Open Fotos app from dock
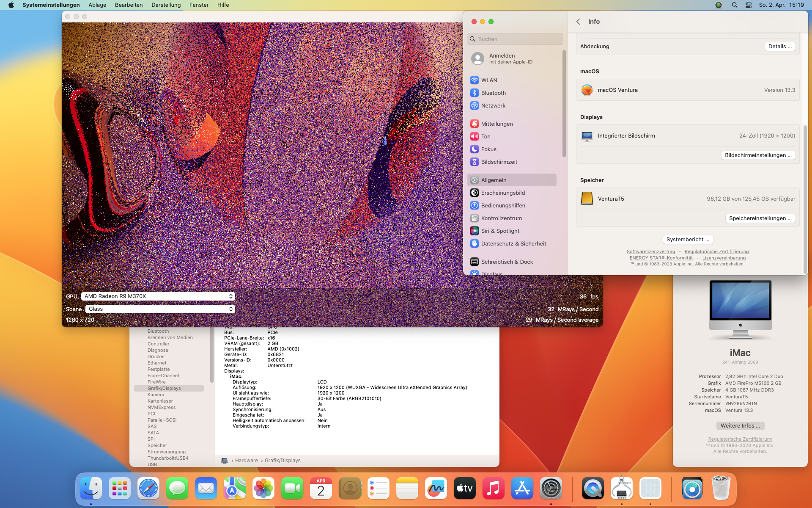Image resolution: width=812 pixels, height=508 pixels. tap(263, 489)
